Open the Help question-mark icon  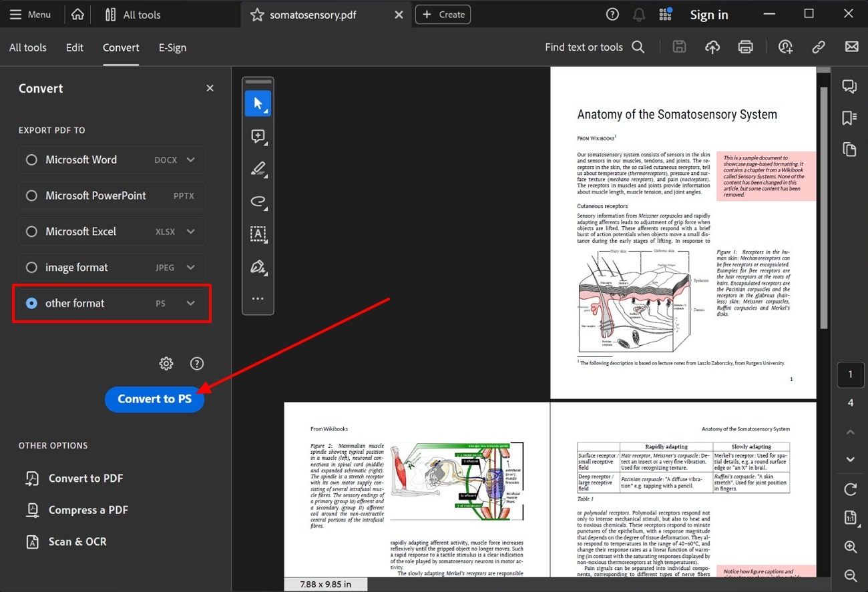click(612, 15)
